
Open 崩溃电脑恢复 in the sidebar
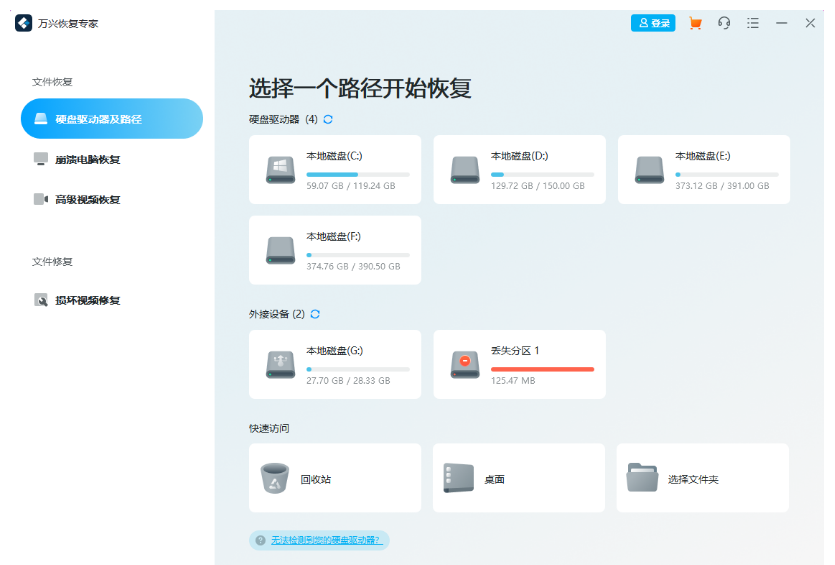pyautogui.click(x=87, y=159)
